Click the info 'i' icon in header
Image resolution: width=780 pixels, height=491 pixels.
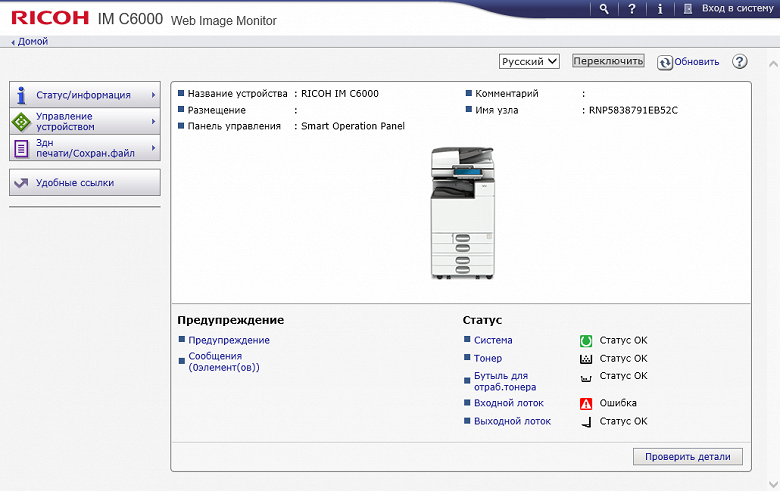660,9
